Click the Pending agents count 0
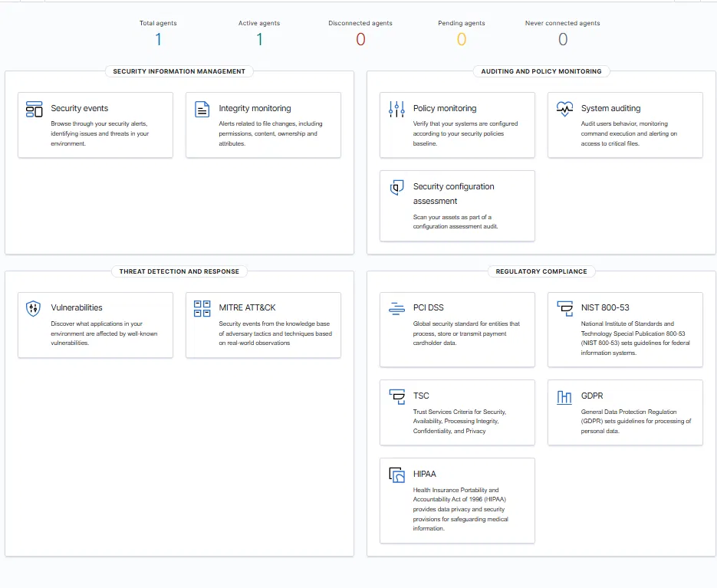Image resolution: width=717 pixels, height=588 pixels. pyautogui.click(x=462, y=39)
